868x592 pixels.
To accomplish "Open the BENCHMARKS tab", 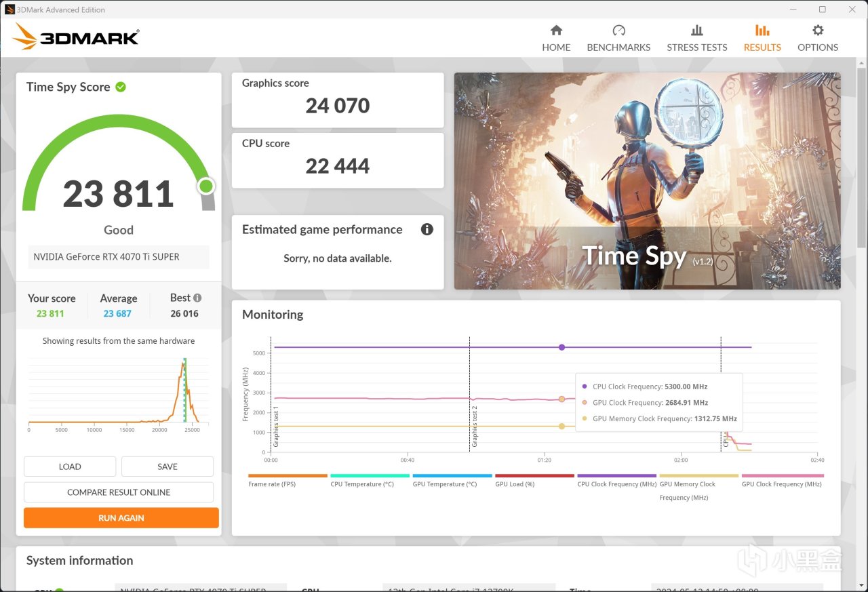I will coord(618,38).
